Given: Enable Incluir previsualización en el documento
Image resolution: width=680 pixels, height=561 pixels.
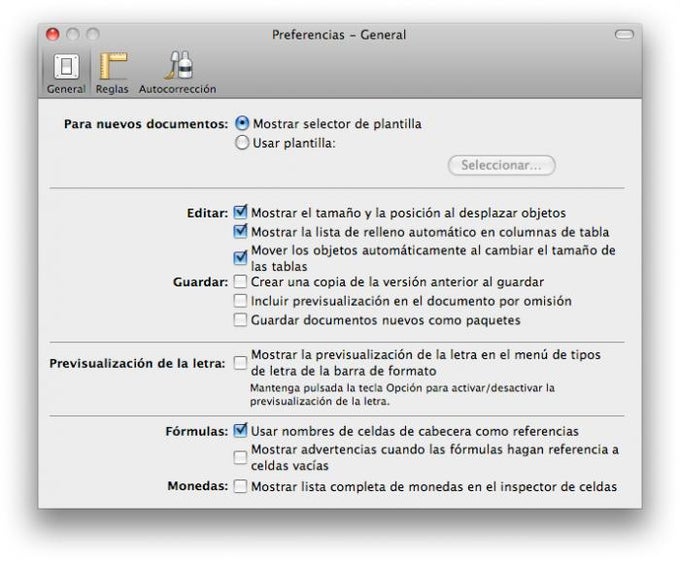Looking at the screenshot, I should (x=240, y=301).
